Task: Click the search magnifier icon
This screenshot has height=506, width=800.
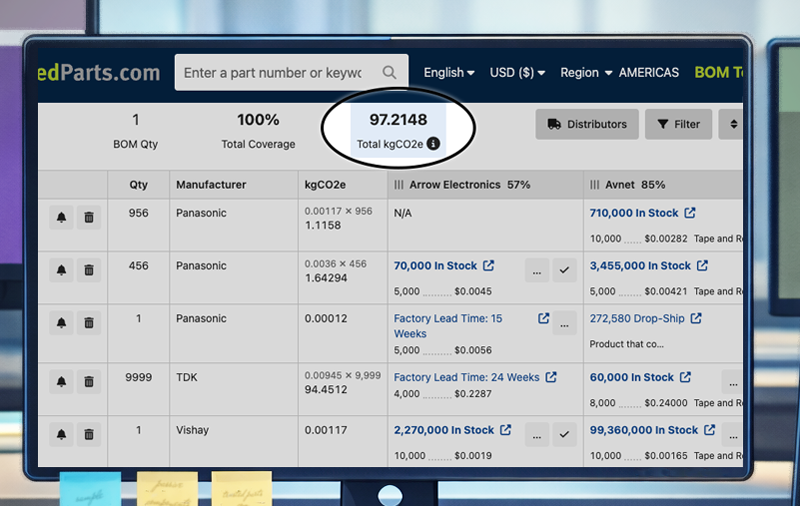Action: (389, 72)
